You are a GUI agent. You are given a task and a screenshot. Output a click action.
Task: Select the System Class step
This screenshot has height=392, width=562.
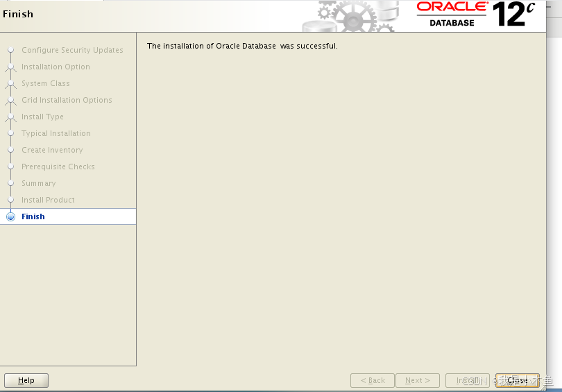point(46,83)
